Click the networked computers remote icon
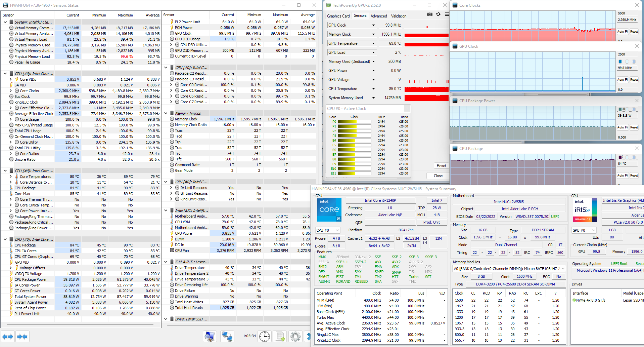The width and height of the screenshot is (644, 347). tap(227, 337)
